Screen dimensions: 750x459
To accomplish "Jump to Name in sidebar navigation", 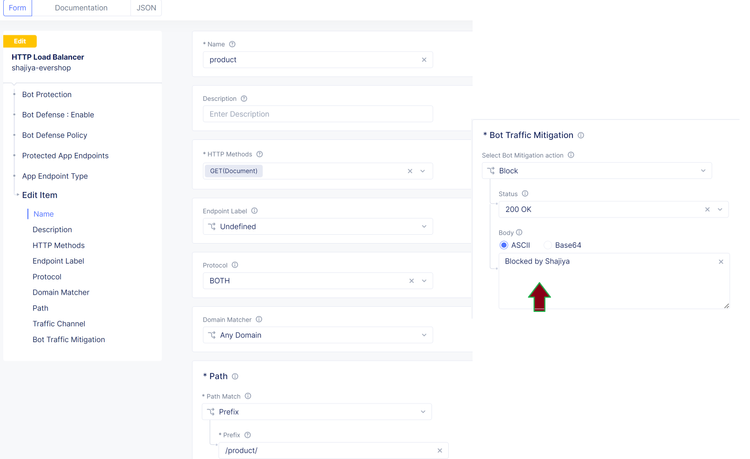I will tap(44, 214).
